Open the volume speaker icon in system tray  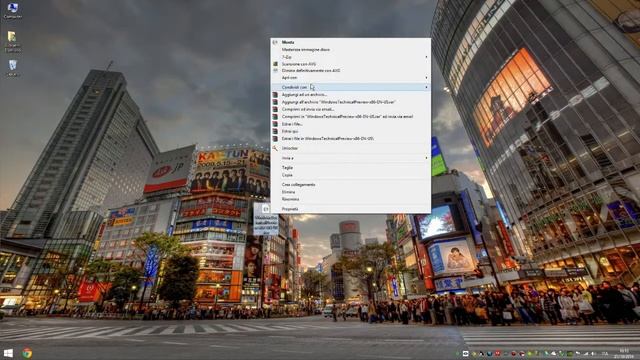[x=593, y=353]
